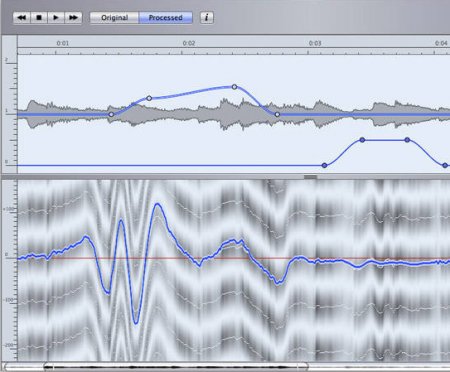450x372 pixels.
Task: Select the first envelope point on the waveform centerline
Action: [111, 114]
